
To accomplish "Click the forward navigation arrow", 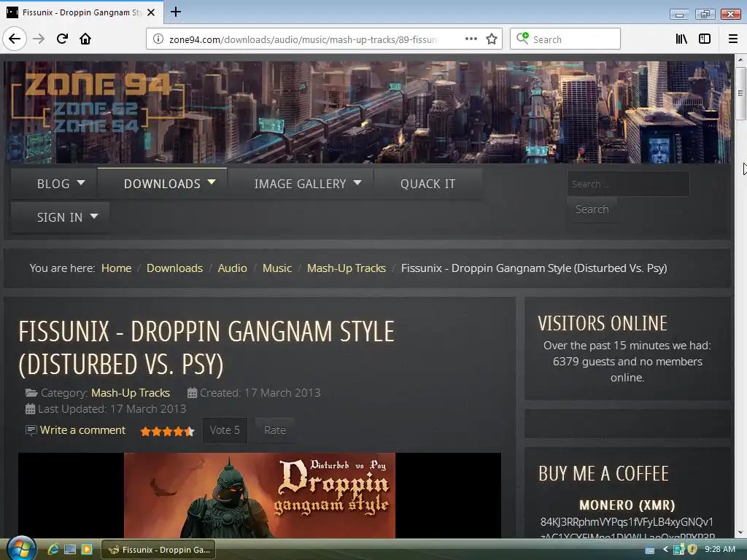I will [x=39, y=39].
